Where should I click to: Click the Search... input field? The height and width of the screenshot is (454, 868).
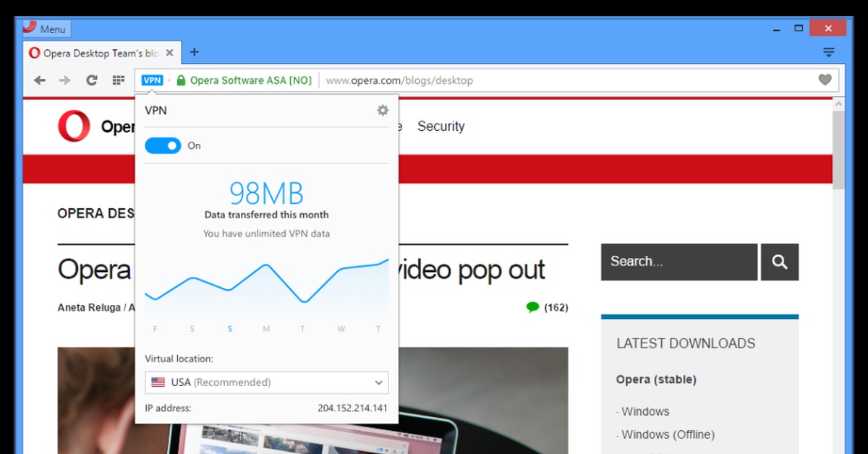pos(679,262)
